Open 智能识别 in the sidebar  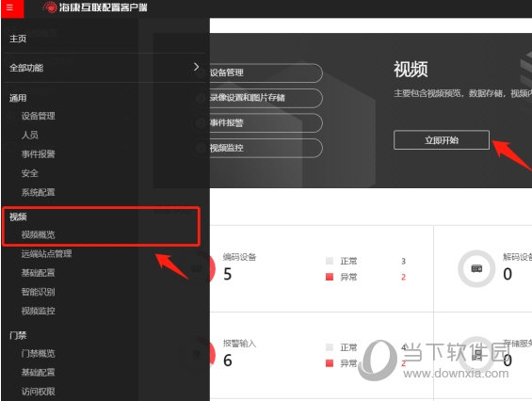[39, 292]
